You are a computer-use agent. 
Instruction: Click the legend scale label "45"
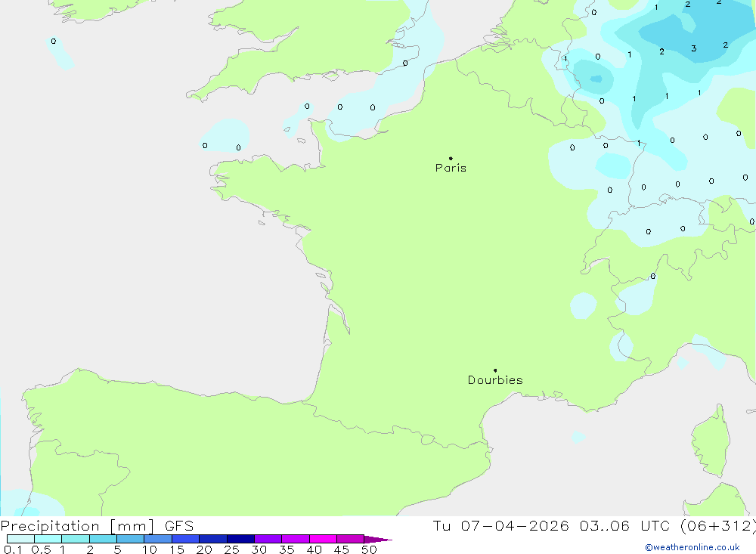tap(342, 549)
